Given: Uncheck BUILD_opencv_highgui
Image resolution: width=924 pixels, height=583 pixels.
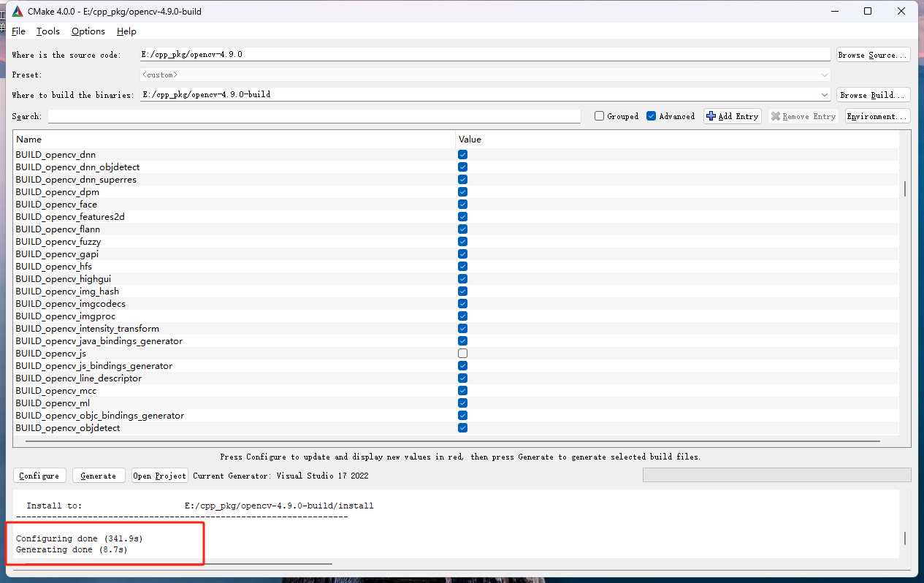Looking at the screenshot, I should [x=462, y=278].
